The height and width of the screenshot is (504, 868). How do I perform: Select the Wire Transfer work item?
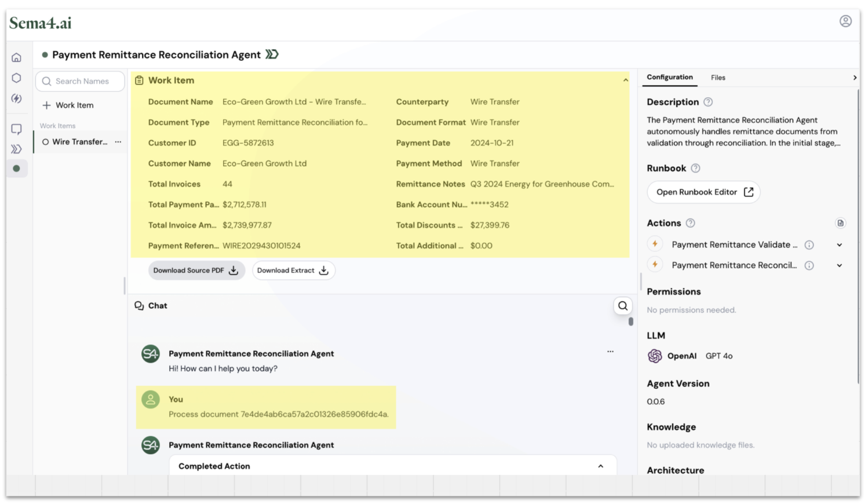pos(80,142)
